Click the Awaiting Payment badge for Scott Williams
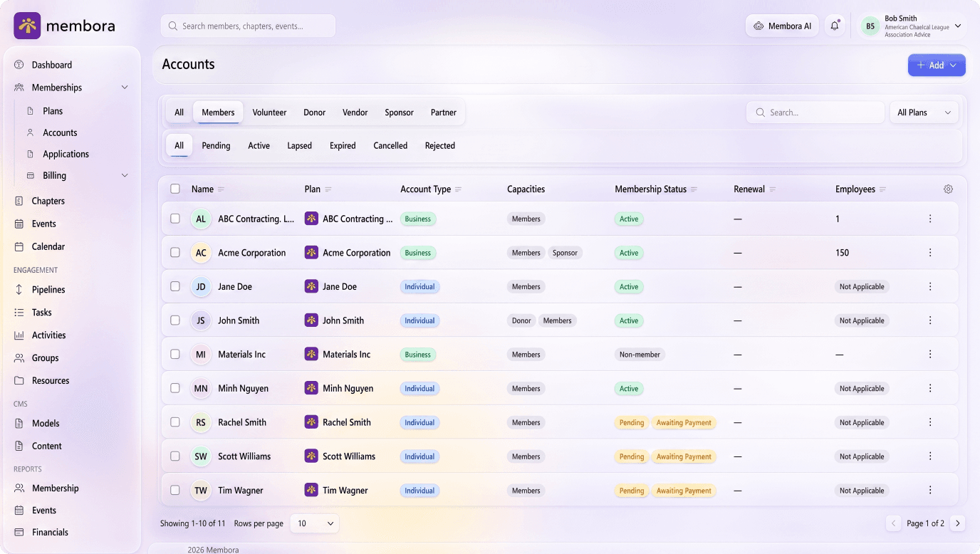 click(684, 456)
